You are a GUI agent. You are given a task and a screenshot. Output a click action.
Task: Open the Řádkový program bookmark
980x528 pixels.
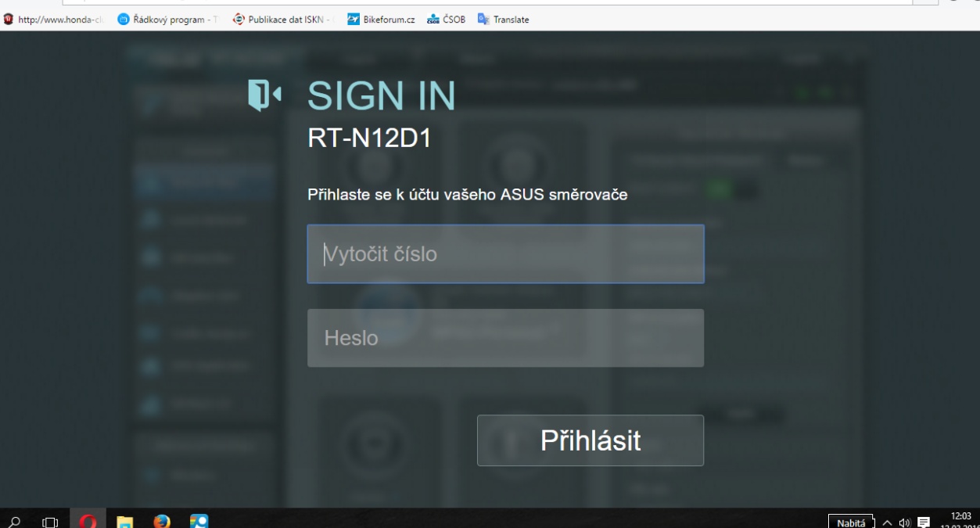pos(168,20)
